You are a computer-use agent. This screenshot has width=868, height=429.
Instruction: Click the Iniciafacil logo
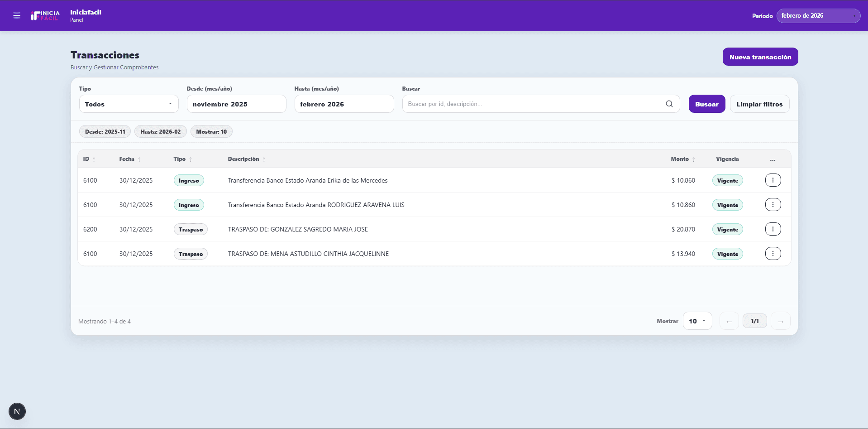[x=45, y=16]
